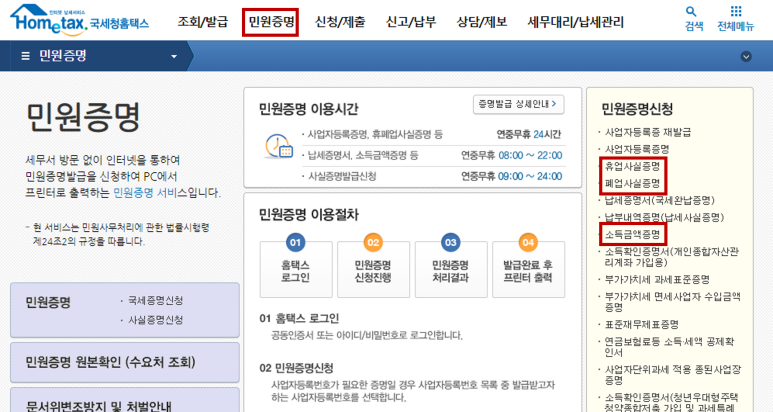Open 조회/발급 menu

tap(203, 22)
